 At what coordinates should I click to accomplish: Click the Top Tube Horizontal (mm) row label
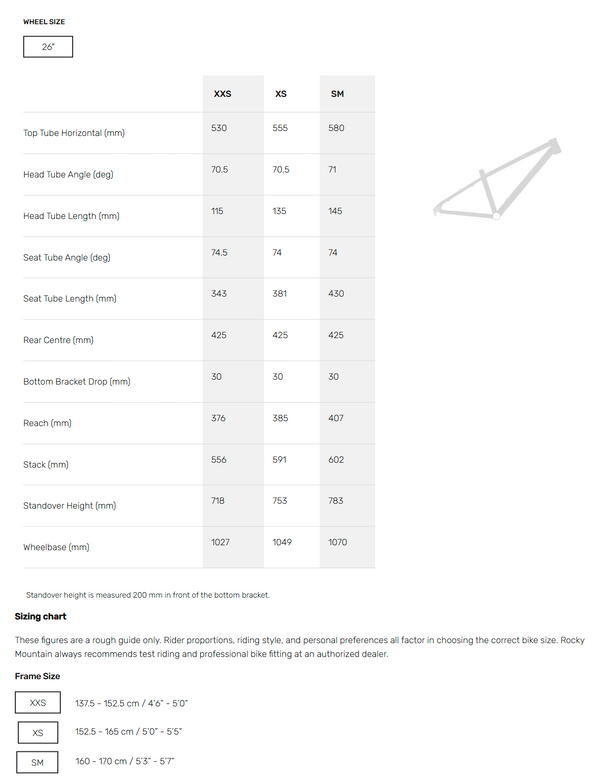point(74,133)
